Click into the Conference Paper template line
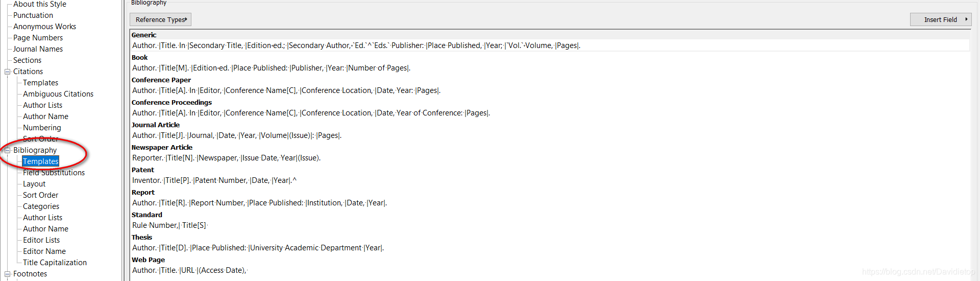The image size is (980, 281). click(x=286, y=90)
